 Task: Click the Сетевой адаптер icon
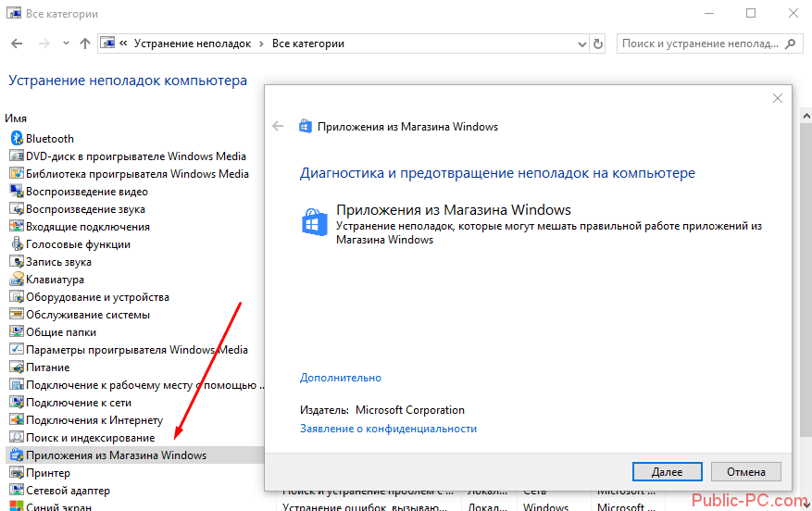17,491
